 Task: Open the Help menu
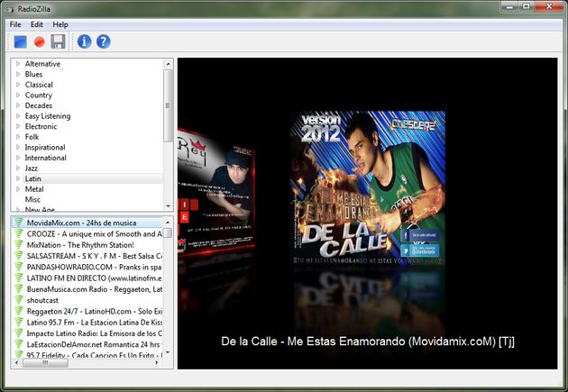[x=60, y=24]
